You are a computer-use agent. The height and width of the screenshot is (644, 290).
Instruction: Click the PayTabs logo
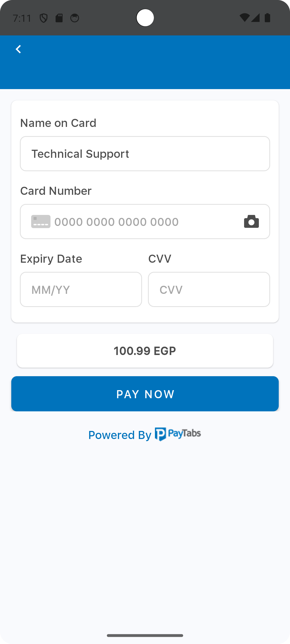(178, 434)
